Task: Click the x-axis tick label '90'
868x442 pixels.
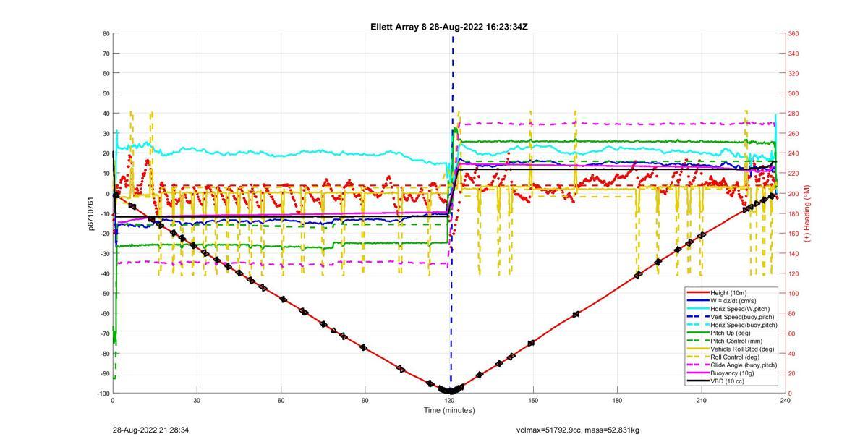Action: tap(365, 400)
